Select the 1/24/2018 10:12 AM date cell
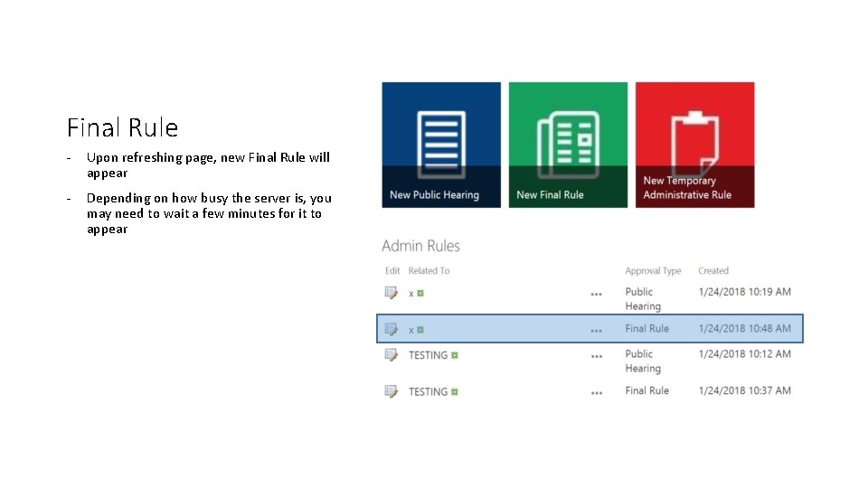This screenshot has width=868, height=488. [x=744, y=353]
